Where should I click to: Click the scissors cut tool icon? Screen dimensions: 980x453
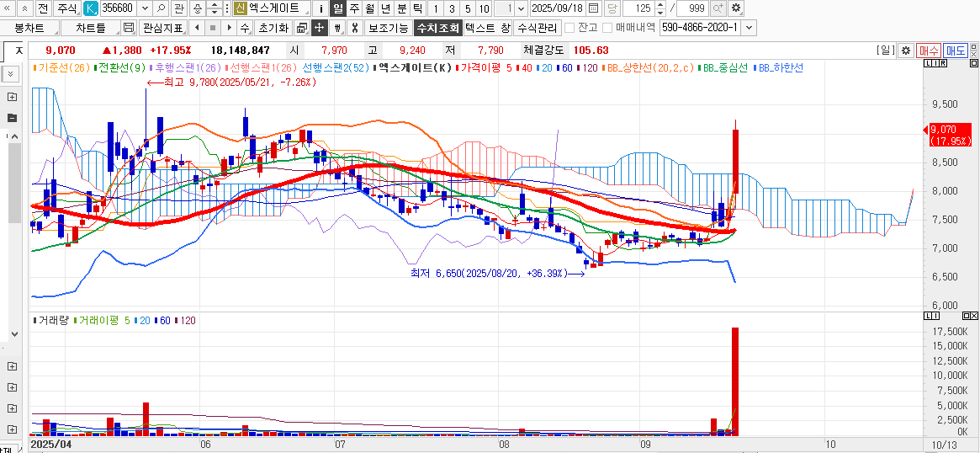(355, 28)
